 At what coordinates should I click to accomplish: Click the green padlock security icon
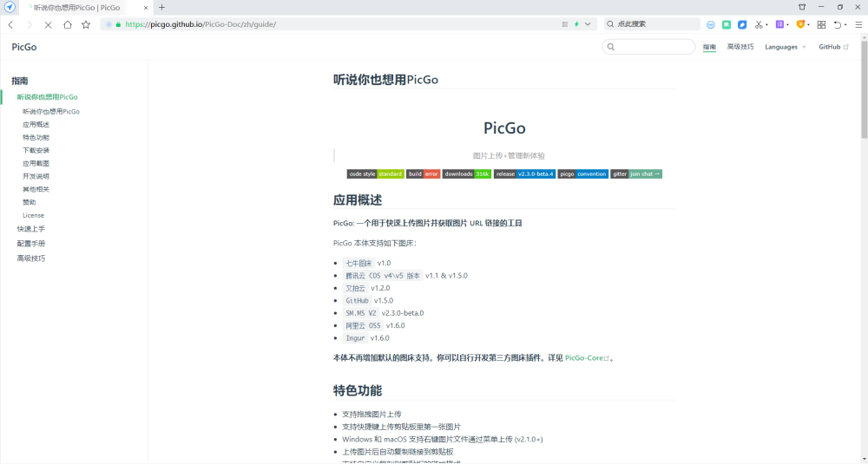click(x=118, y=24)
